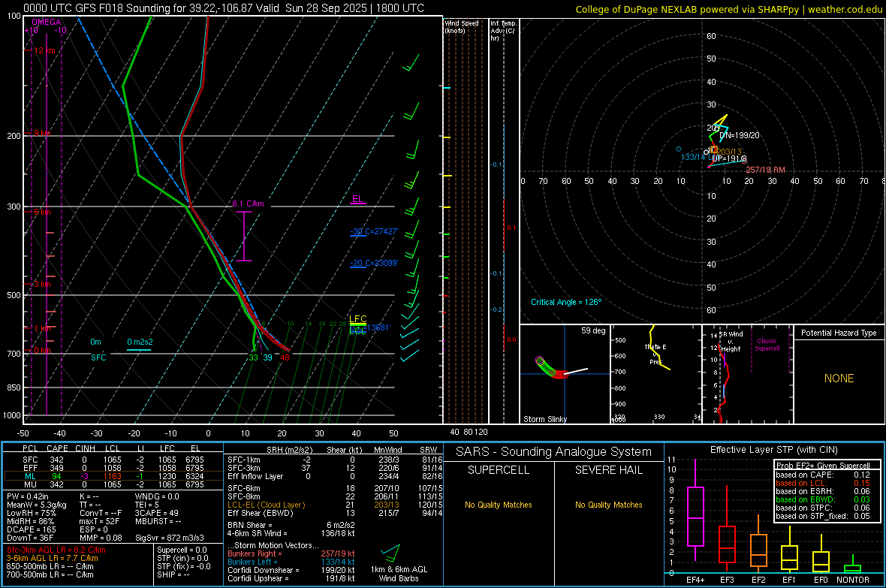Screen dimensions: 886x588
Task: Click the 'Classic Supercell' label
Action: tap(767, 345)
